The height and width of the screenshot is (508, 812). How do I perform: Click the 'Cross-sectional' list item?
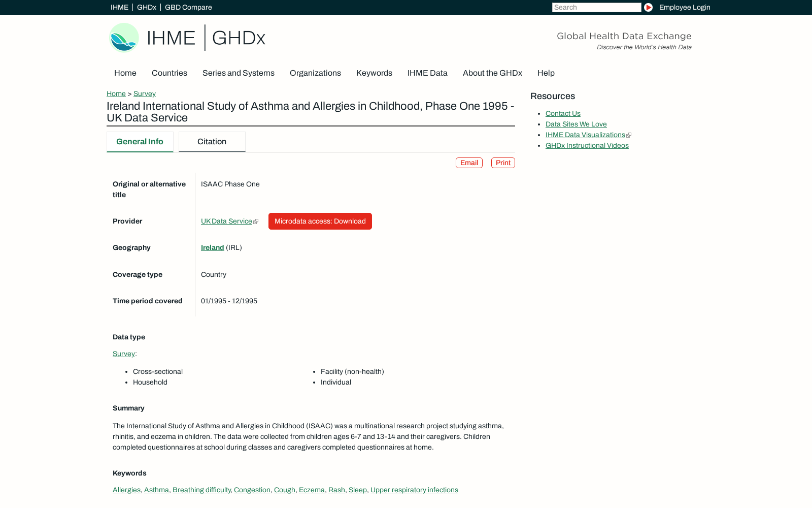click(x=158, y=372)
